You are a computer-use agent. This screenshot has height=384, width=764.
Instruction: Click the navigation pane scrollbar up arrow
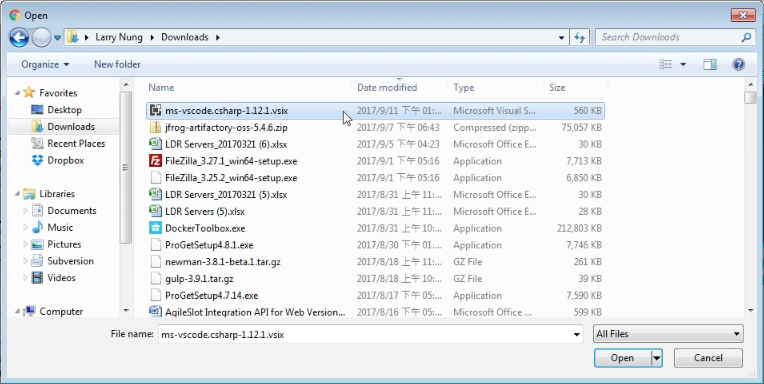pos(126,85)
